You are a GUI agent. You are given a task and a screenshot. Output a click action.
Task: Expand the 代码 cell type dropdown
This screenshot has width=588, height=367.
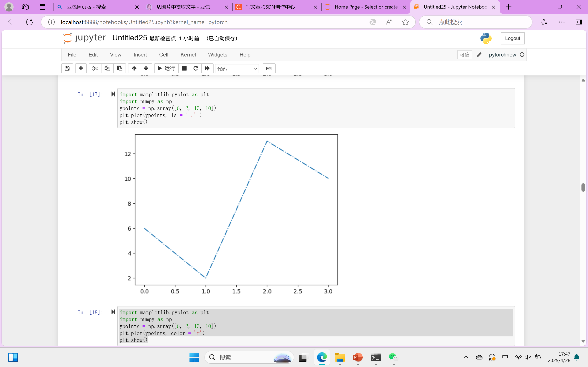[237, 69]
